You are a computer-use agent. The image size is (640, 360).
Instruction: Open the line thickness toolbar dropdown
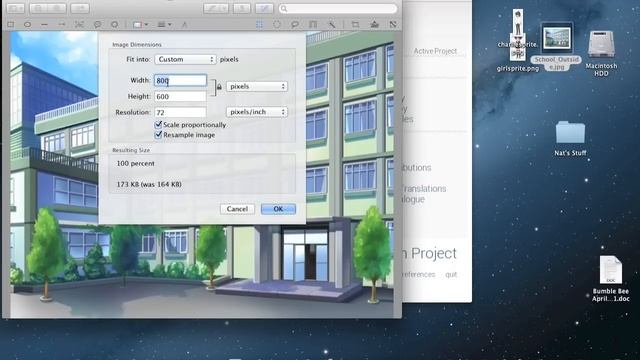[x=164, y=24]
